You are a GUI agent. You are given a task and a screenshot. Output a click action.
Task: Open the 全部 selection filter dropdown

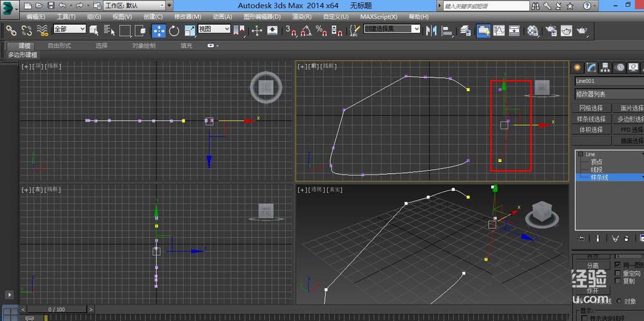[70, 29]
